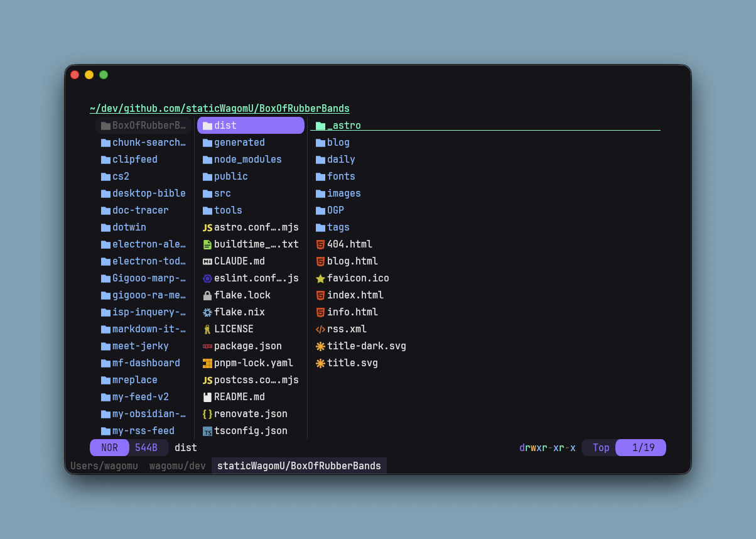This screenshot has width=756, height=539.
Task: Click the NOR mode indicator
Action: pyautogui.click(x=109, y=448)
